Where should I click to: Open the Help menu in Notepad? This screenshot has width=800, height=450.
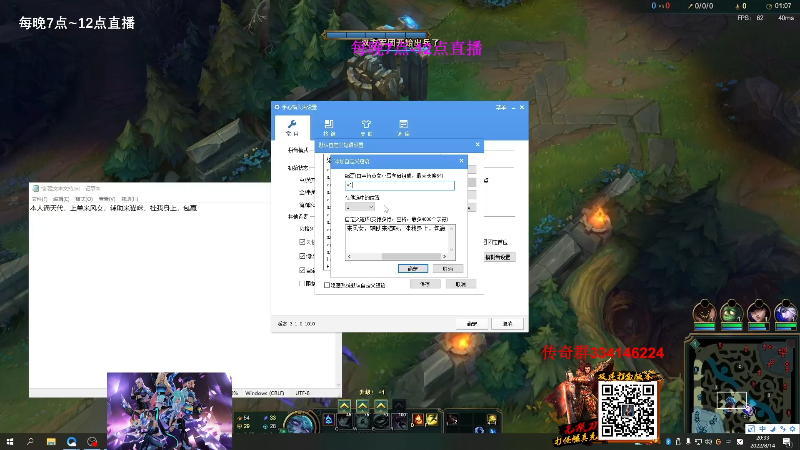[130, 199]
